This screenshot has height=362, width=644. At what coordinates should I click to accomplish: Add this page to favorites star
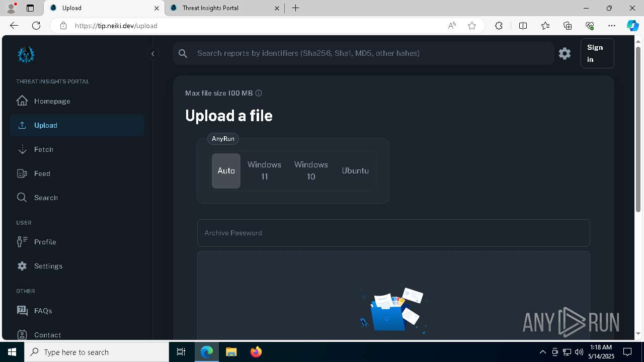tap(472, 26)
